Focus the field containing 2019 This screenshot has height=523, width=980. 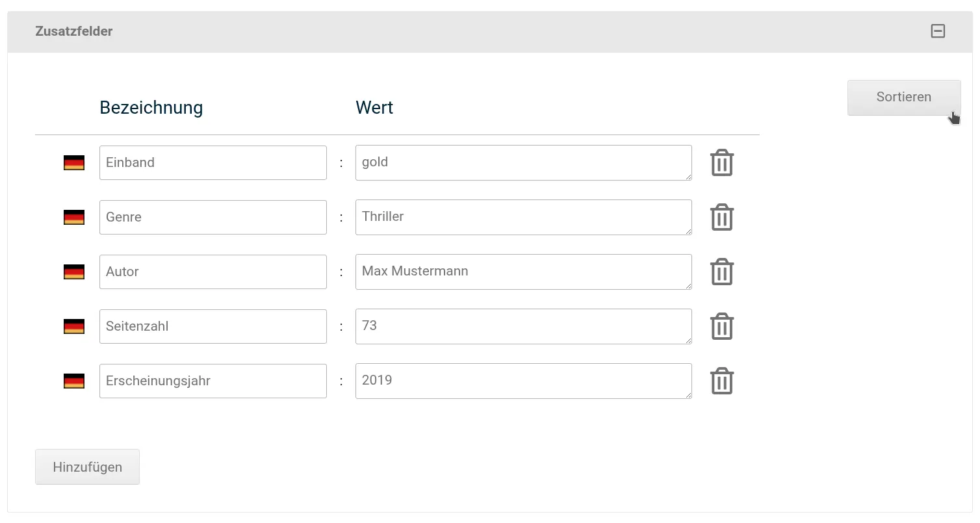[x=524, y=381]
